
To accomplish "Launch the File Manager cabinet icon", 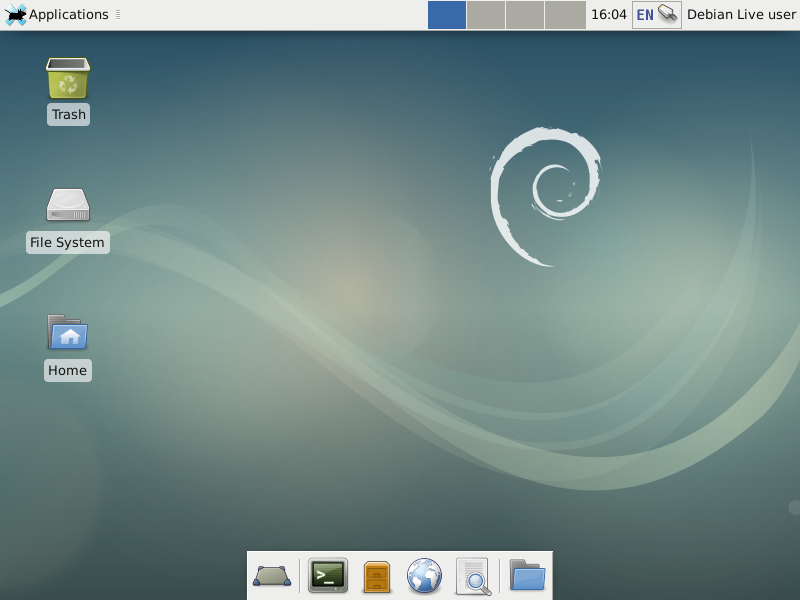I will (x=376, y=576).
